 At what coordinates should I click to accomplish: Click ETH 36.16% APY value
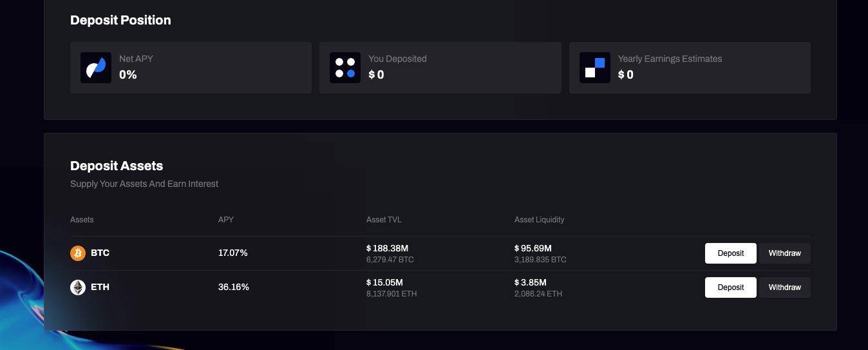[x=233, y=287]
